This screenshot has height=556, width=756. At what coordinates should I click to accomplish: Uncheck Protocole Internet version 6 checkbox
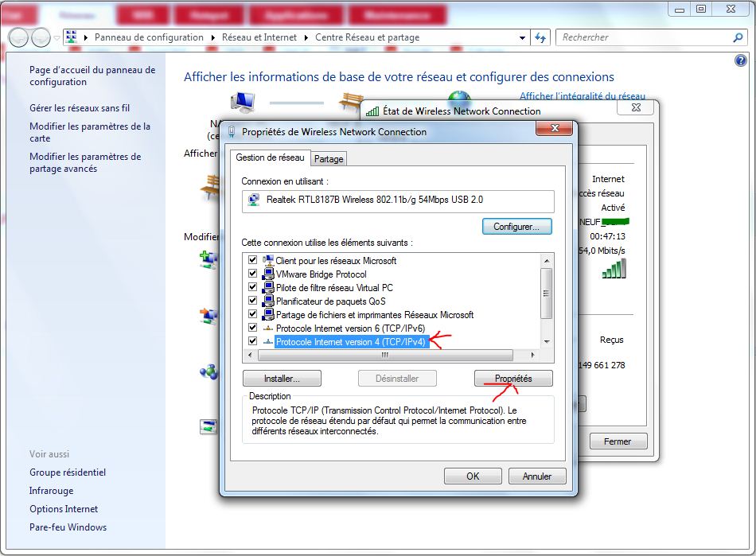tap(252, 327)
